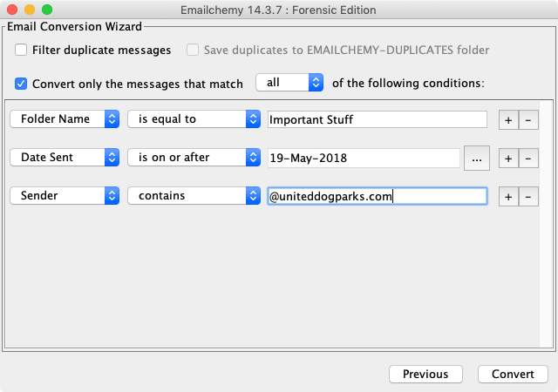558x392 pixels.
Task: Open the 'is on or after' operator dropdown
Action: pos(194,157)
